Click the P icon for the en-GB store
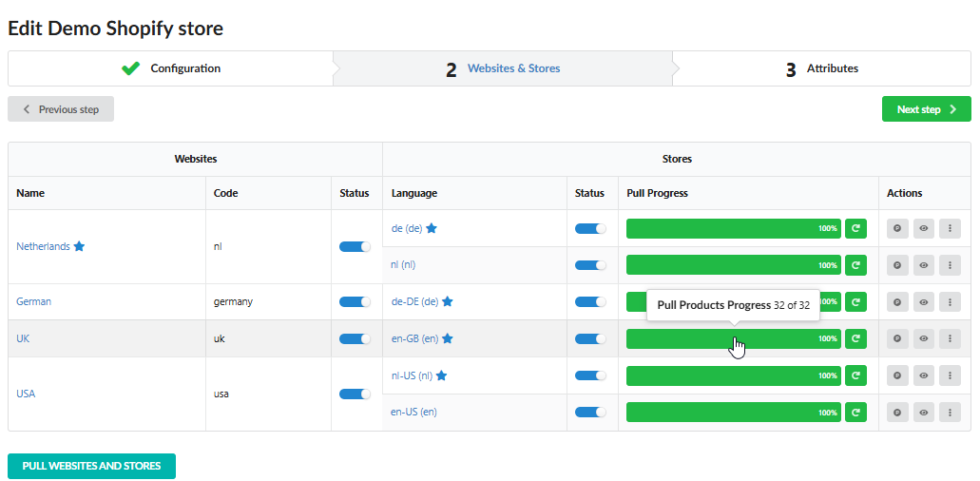 [898, 338]
